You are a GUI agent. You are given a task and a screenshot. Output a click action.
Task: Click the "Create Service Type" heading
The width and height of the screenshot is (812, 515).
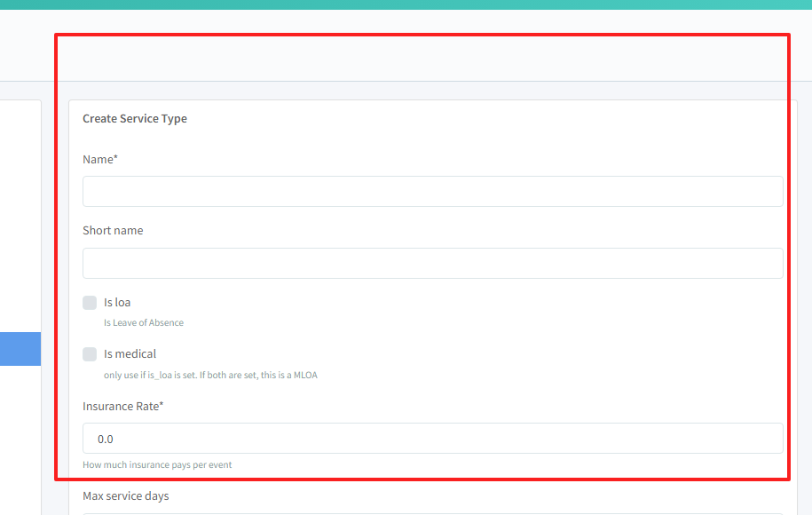click(135, 118)
